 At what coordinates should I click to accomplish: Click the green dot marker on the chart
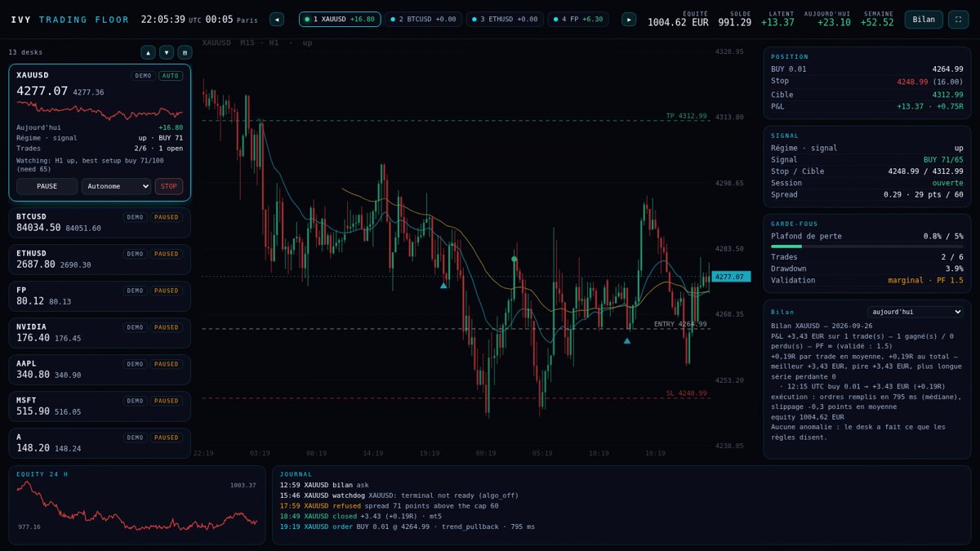[x=514, y=259]
